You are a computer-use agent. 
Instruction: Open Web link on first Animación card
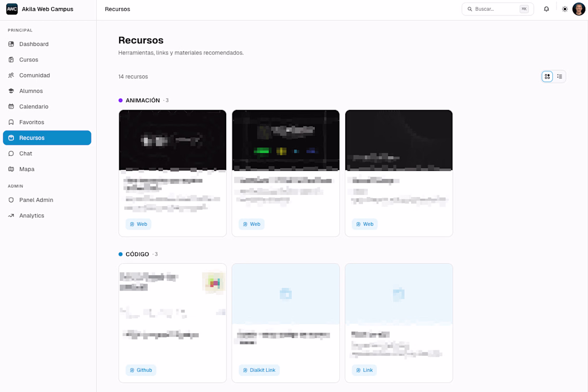(x=138, y=224)
